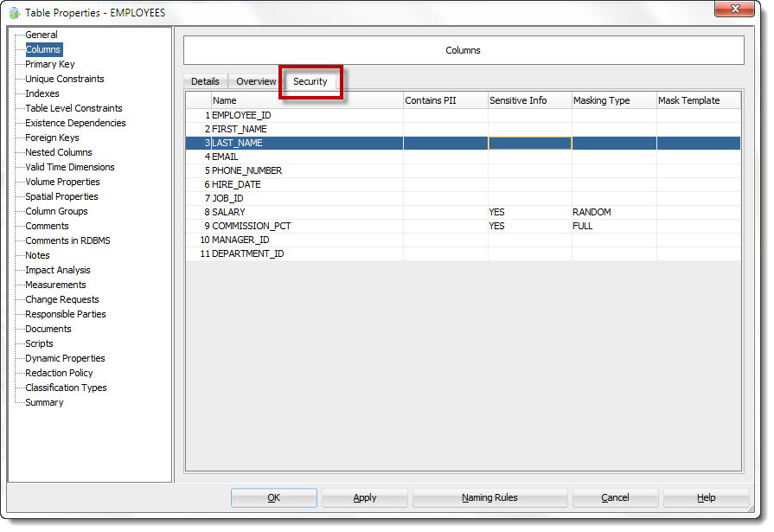Open Existence Dependencies page
Screen dimensions: 774x532
coord(75,123)
